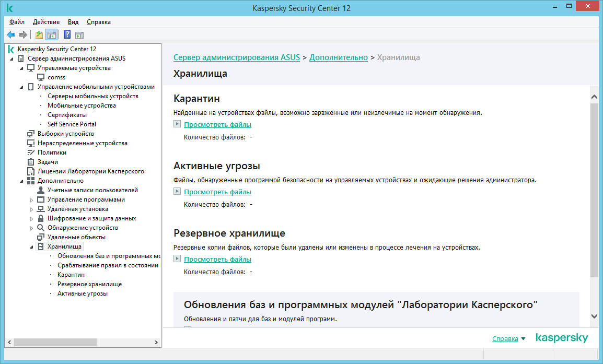Image resolution: width=603 pixels, height=364 pixels.
Task: Expand the Шифрование и защита данных node
Action: (x=31, y=219)
